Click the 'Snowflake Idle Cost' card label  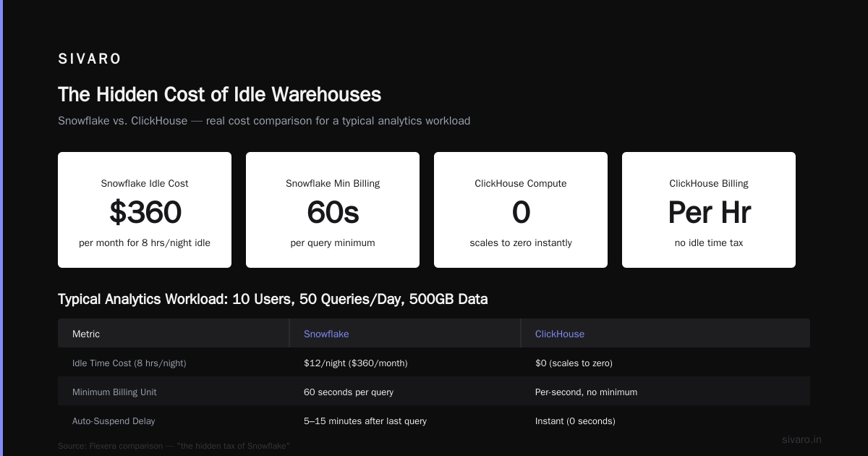click(x=145, y=184)
